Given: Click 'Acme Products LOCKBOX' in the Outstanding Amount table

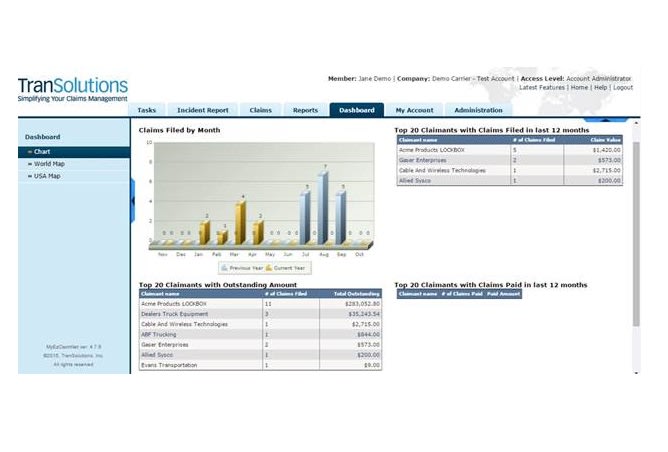Looking at the screenshot, I should click(x=174, y=304).
